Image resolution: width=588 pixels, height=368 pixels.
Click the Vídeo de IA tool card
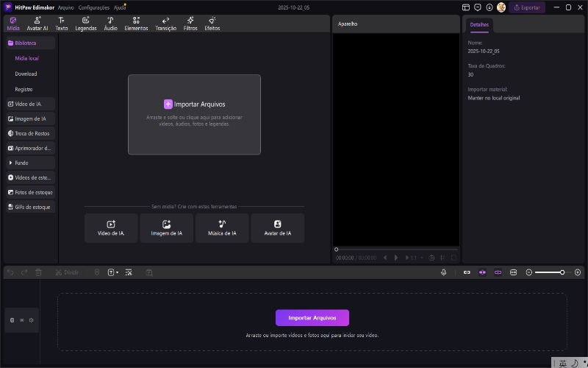coord(111,228)
